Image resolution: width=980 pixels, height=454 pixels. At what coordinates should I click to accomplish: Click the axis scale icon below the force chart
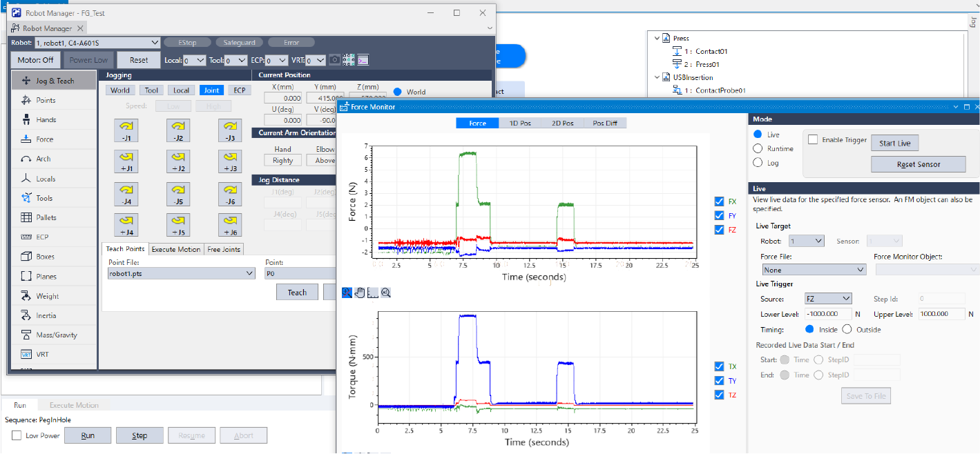tap(373, 293)
